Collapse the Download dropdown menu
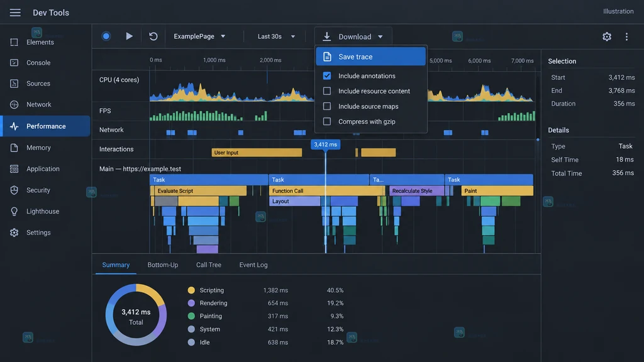 coord(353,36)
